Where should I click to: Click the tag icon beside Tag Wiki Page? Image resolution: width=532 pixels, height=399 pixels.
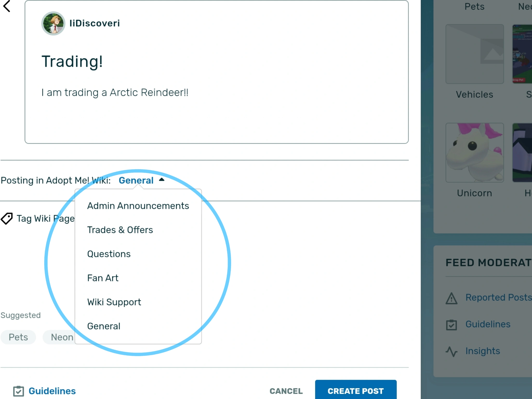click(7, 218)
